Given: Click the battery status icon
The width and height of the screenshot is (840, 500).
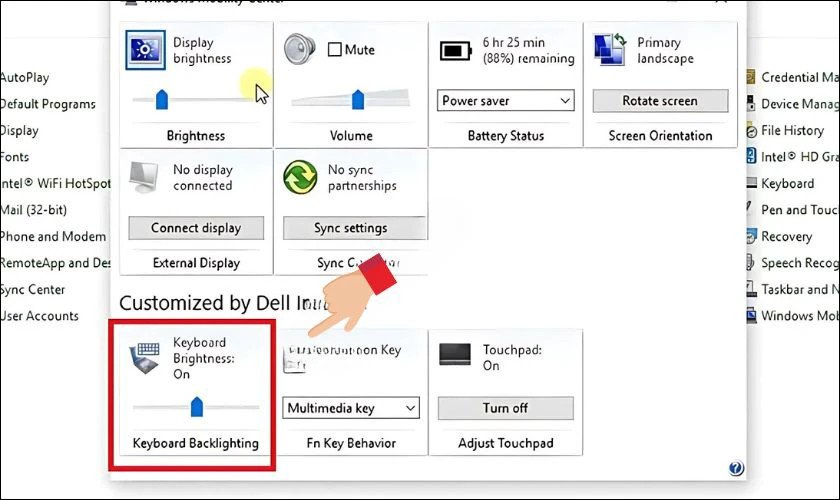Looking at the screenshot, I should tap(456, 52).
